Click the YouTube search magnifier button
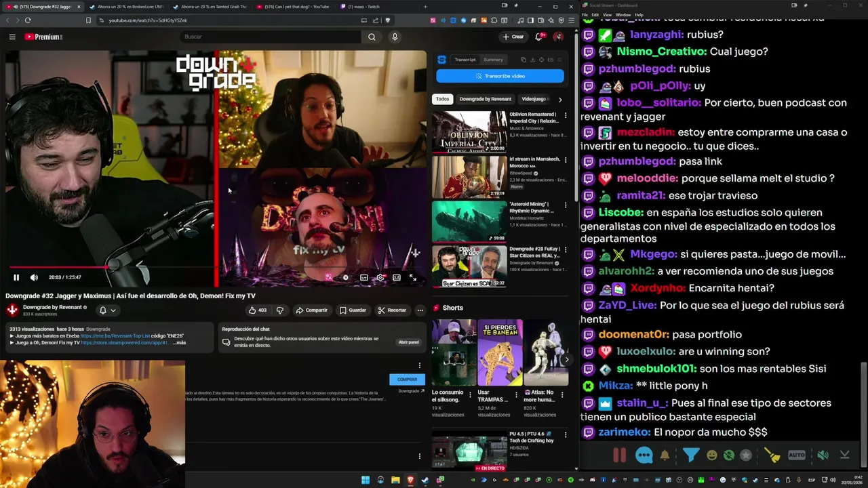 372,37
